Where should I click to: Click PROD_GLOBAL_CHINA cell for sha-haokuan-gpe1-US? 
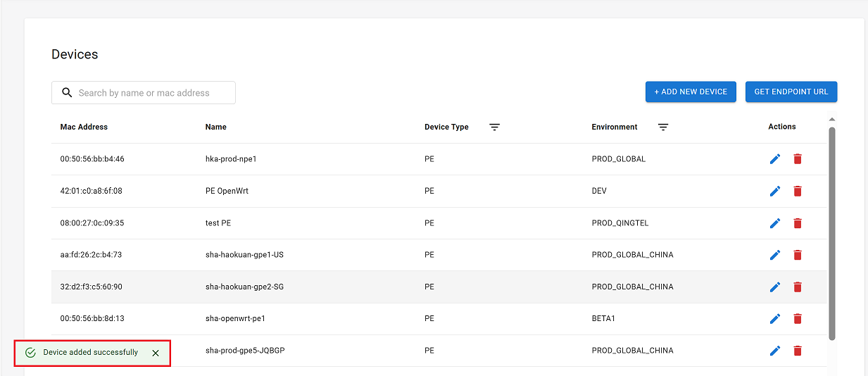(633, 255)
